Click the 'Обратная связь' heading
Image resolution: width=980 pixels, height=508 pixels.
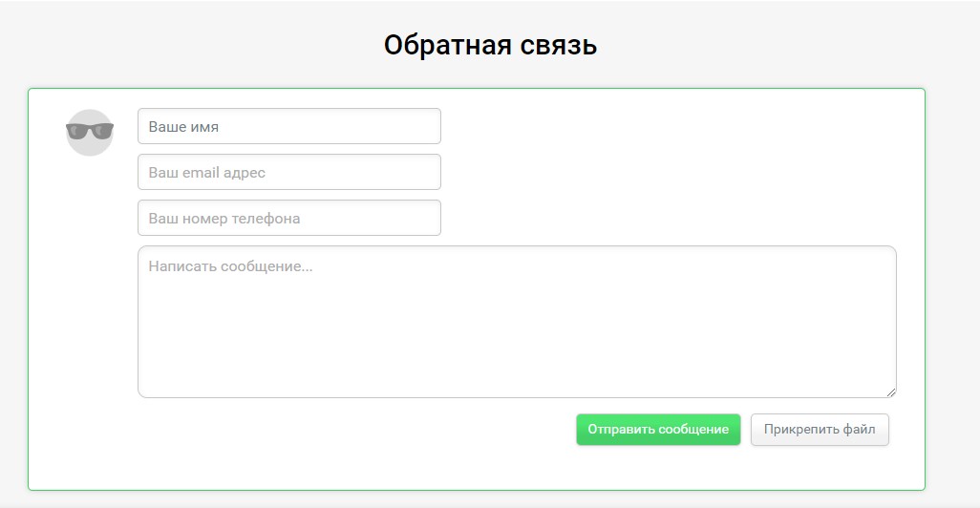(490, 45)
